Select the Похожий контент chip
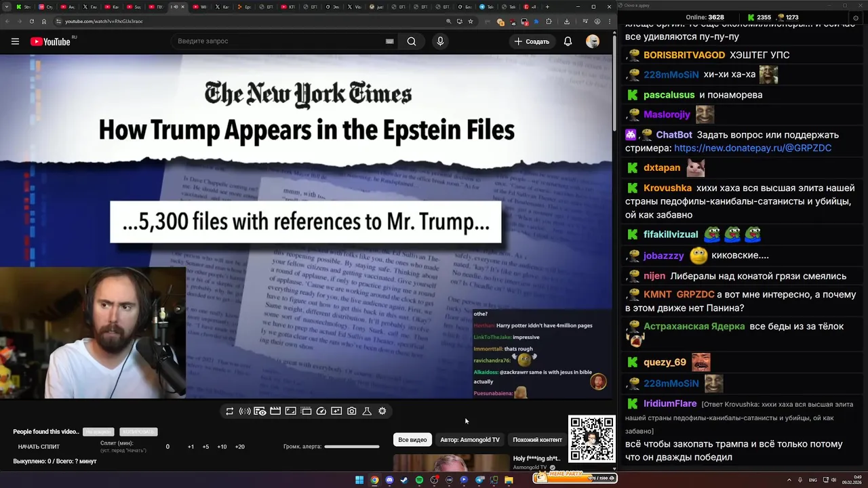Image resolution: width=868 pixels, height=488 pixels. click(x=537, y=440)
